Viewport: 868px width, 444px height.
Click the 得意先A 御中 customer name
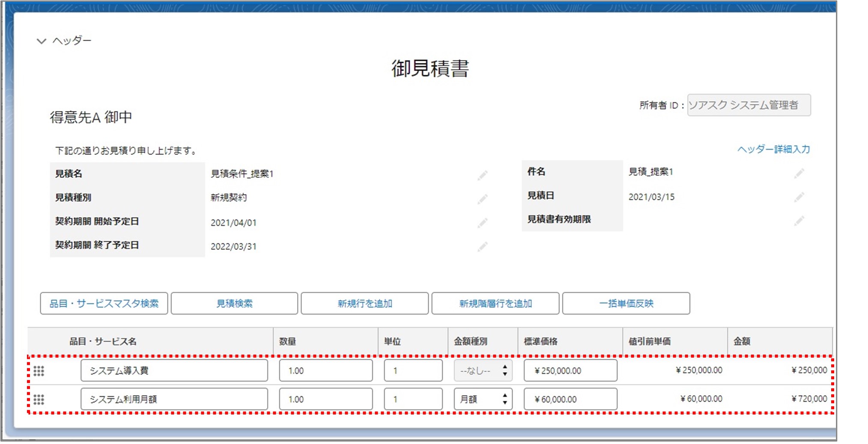pos(91,117)
